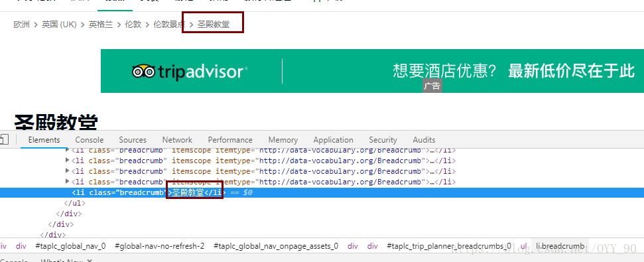Open the Sources tab
Screen dimensions: 644x262
133,140
